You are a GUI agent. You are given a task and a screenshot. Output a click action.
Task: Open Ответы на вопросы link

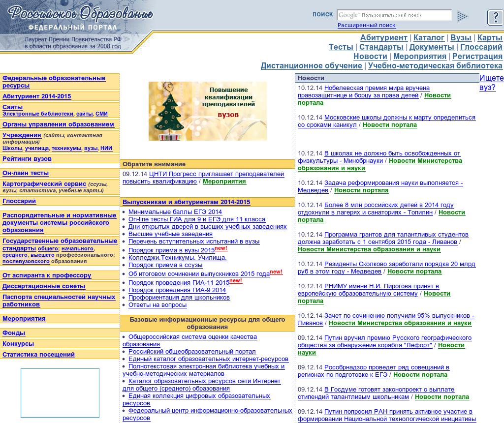[157, 305]
